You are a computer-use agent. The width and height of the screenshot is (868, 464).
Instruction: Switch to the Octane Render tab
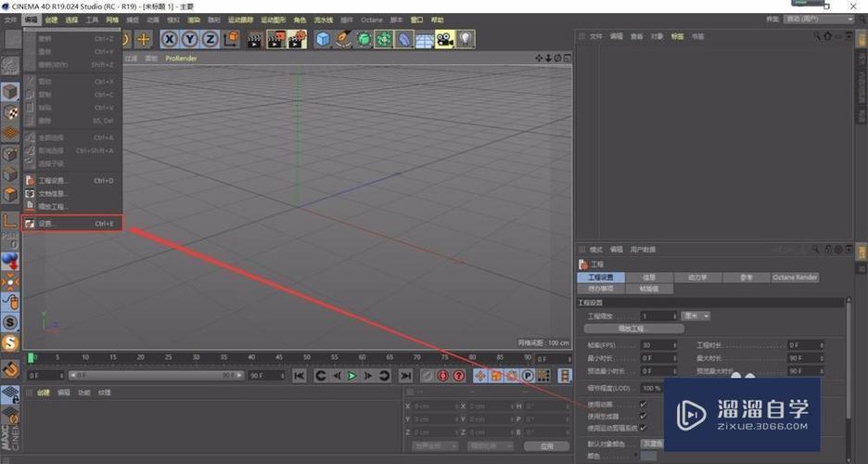(x=795, y=277)
